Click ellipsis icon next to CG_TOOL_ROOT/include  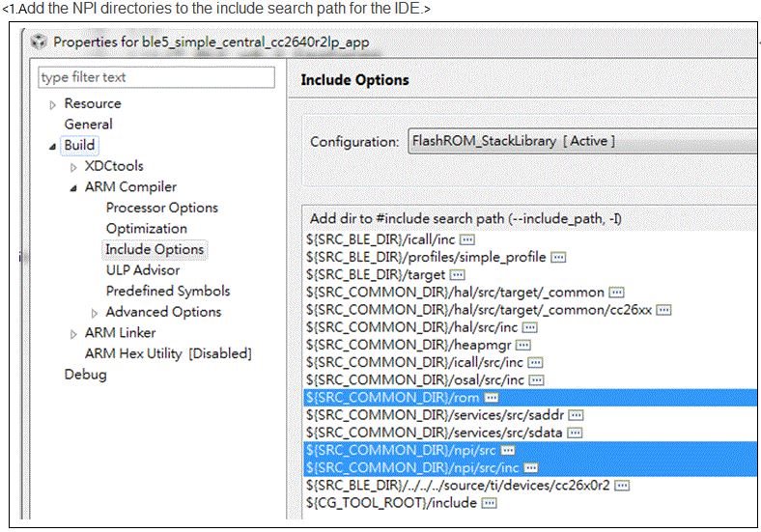(490, 503)
